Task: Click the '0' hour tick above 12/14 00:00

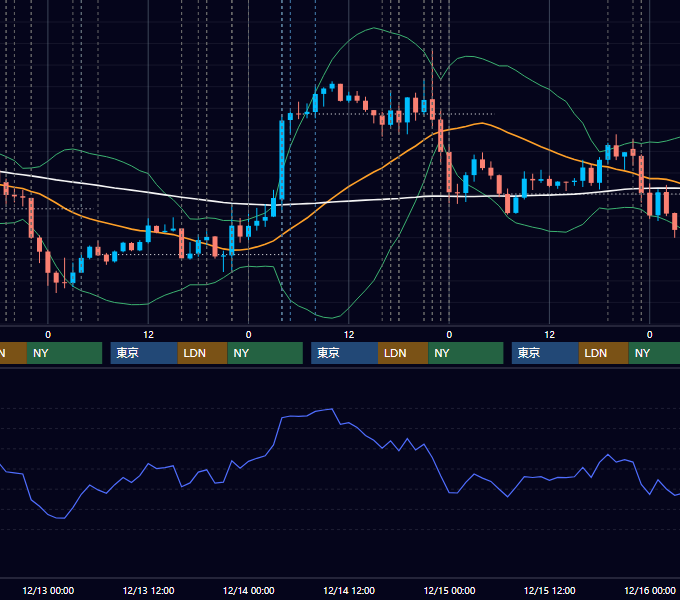Action: [x=248, y=335]
